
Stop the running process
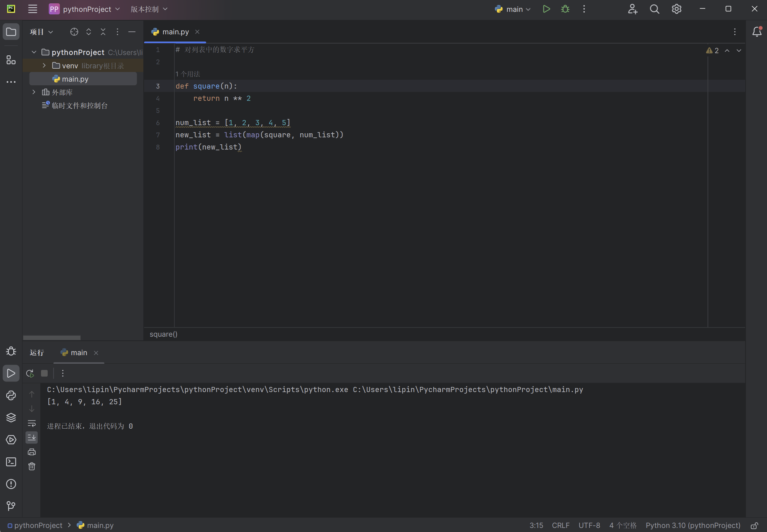pos(44,373)
